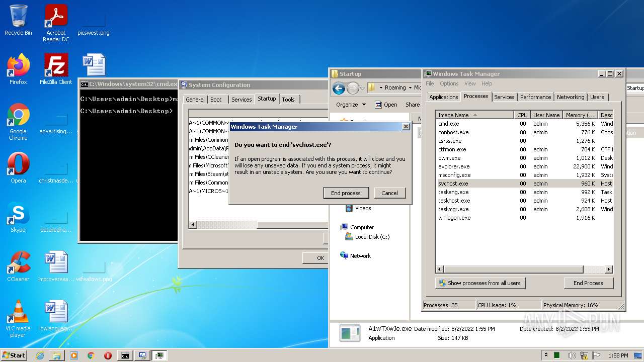Expand Roaming breadcrumb dropdown
The height and width of the screenshot is (362, 644).
click(410, 87)
